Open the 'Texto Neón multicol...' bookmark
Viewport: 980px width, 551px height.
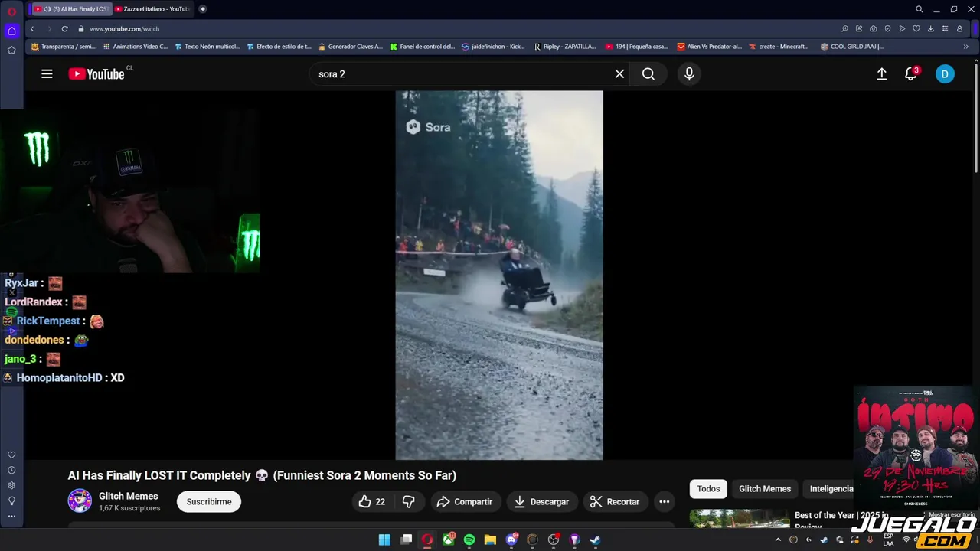click(x=207, y=47)
